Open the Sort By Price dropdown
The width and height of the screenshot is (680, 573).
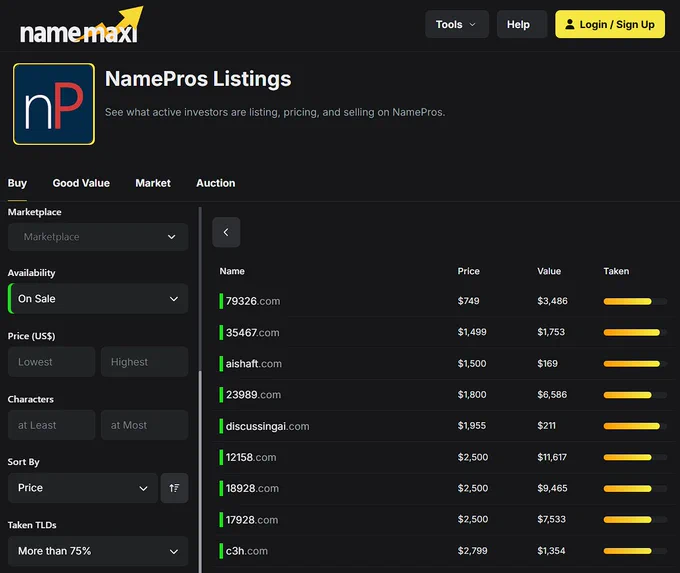click(x=83, y=488)
